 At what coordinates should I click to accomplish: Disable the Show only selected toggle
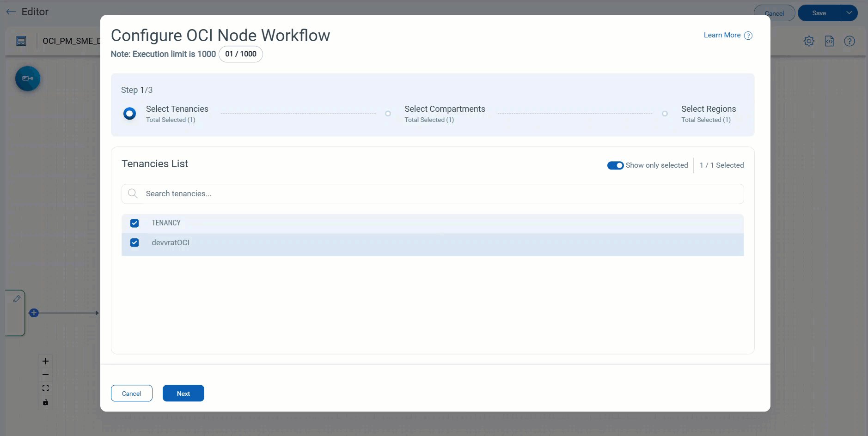tap(615, 165)
